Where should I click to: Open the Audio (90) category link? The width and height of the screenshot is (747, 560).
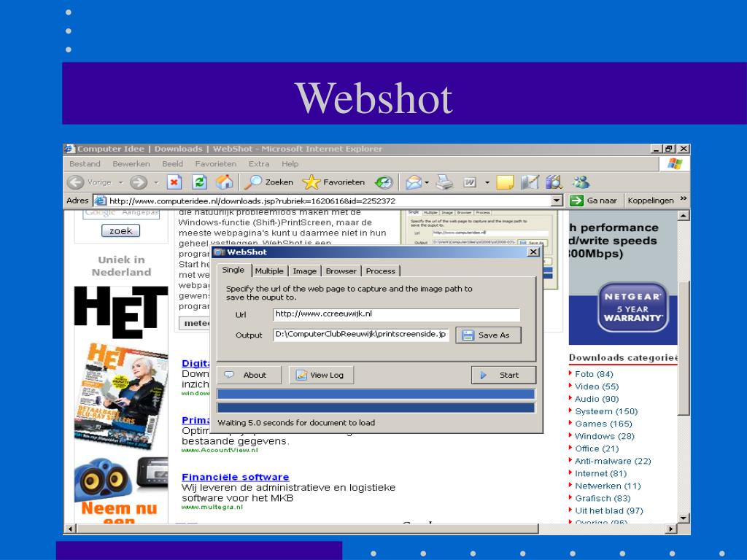(597, 399)
